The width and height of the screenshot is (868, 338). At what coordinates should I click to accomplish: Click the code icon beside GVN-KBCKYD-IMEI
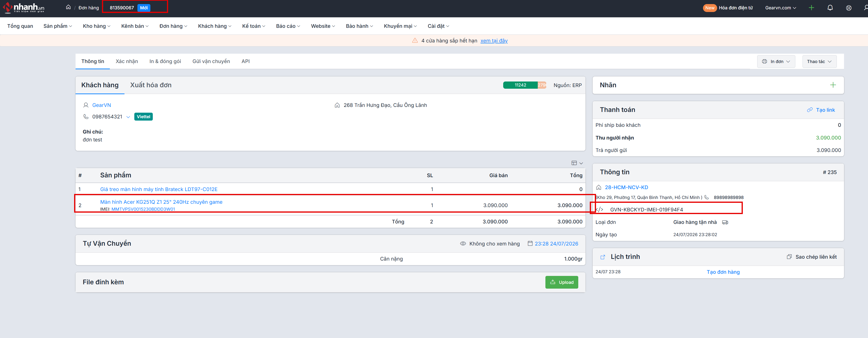(600, 210)
